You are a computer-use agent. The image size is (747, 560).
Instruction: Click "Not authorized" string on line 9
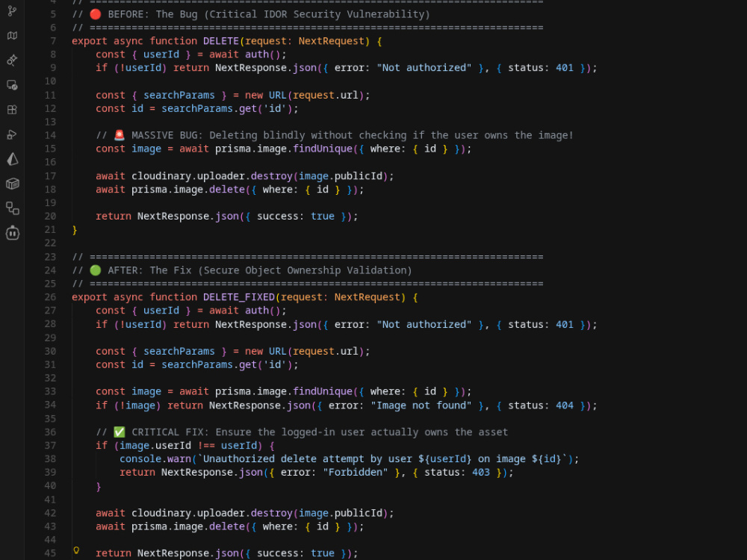click(x=424, y=68)
